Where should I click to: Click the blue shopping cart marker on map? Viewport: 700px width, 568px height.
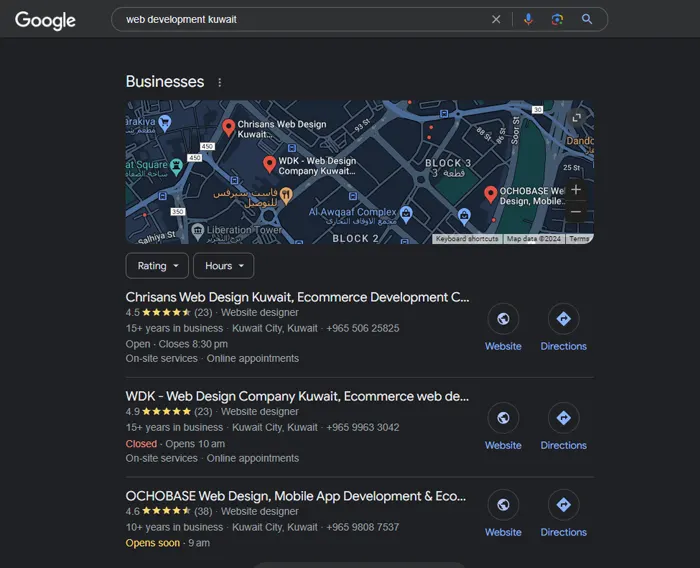click(x=165, y=123)
